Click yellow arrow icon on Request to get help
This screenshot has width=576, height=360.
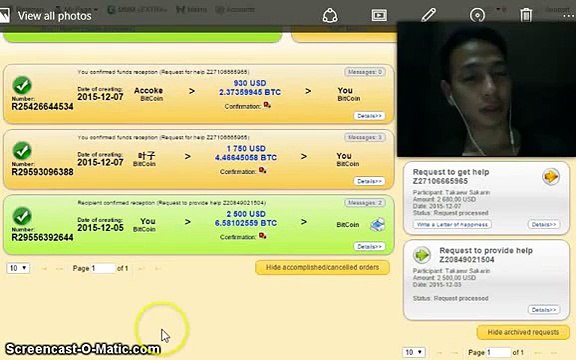(551, 177)
